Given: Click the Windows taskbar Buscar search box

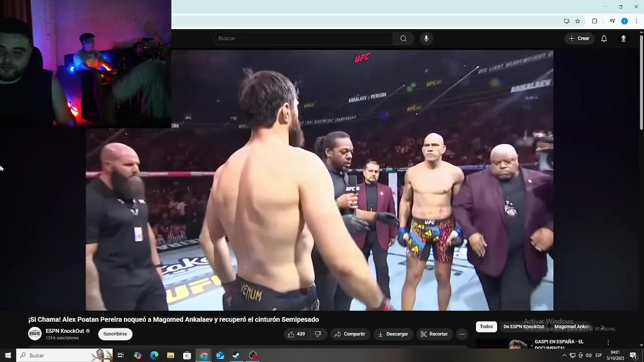Looking at the screenshot, I should click(x=64, y=355).
